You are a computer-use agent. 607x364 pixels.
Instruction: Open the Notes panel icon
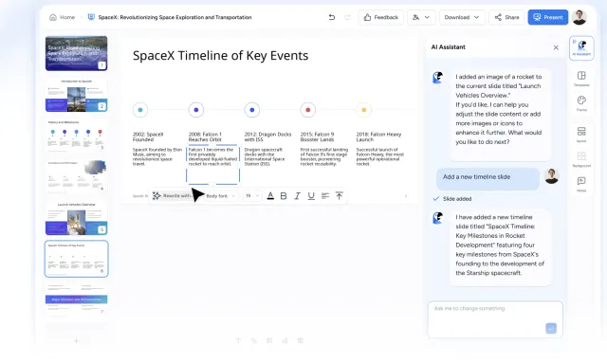point(581,184)
